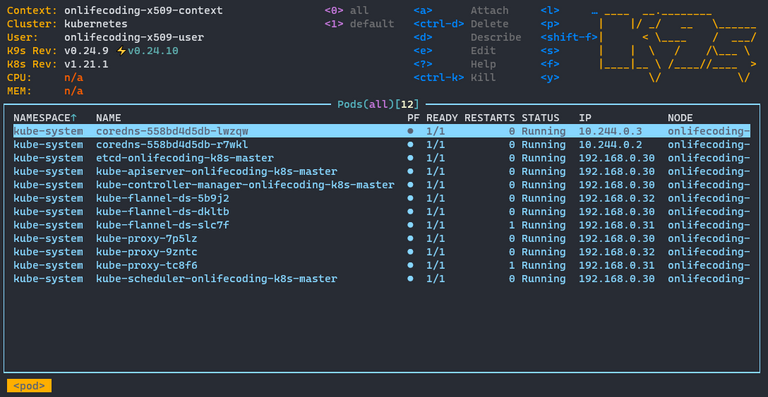
Task: Click the <a> Attach hotkey hint
Action: coord(461,10)
